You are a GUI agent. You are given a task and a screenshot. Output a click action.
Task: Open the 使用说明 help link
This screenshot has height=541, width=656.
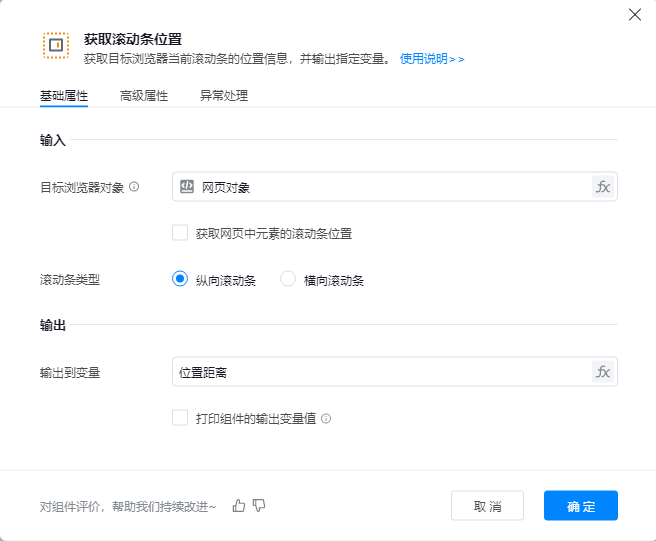(x=432, y=59)
